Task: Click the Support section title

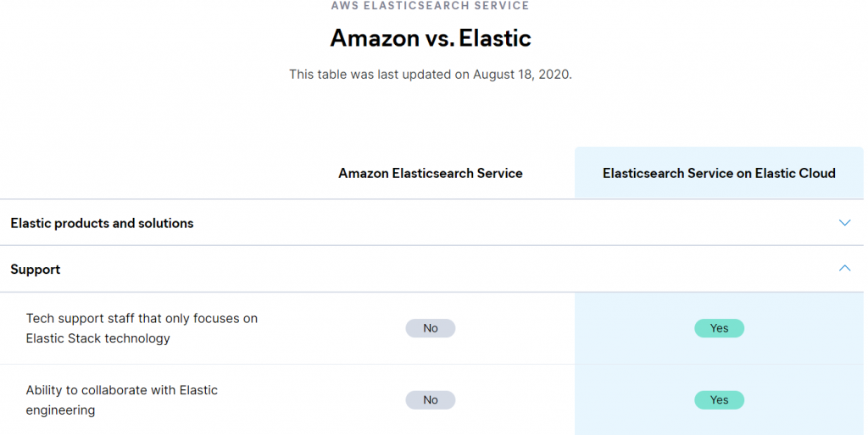Action: (36, 270)
